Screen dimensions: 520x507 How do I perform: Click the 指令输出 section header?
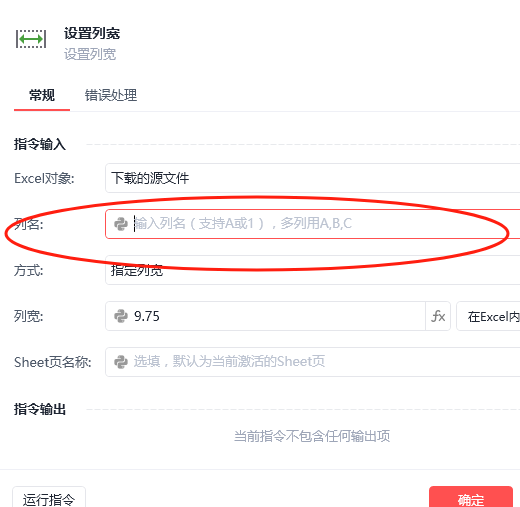[x=40, y=409]
